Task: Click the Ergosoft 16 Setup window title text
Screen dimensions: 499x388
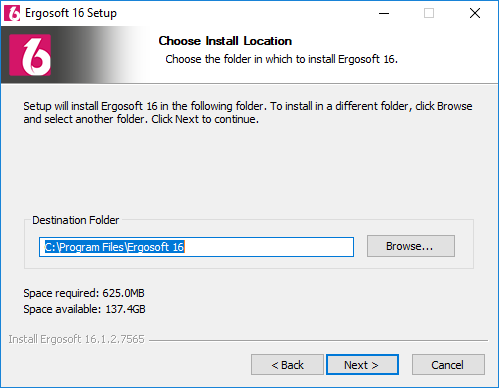Action: pos(71,13)
